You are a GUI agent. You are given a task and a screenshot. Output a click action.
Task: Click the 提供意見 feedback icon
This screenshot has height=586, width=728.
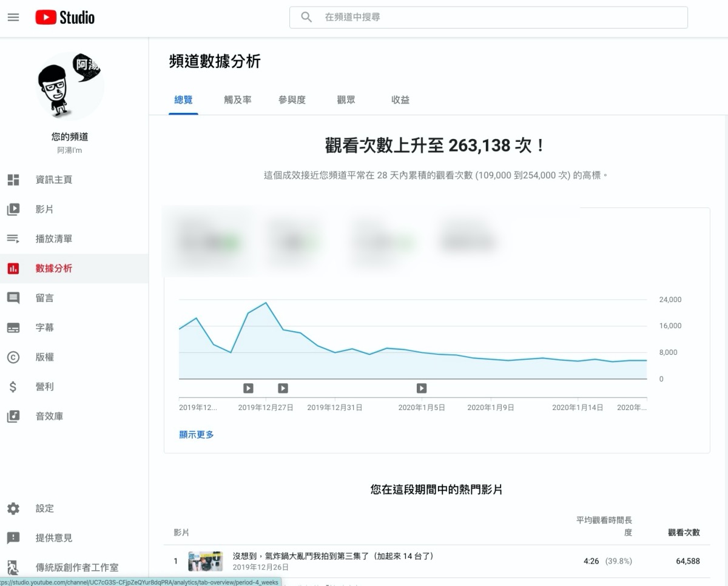point(13,538)
